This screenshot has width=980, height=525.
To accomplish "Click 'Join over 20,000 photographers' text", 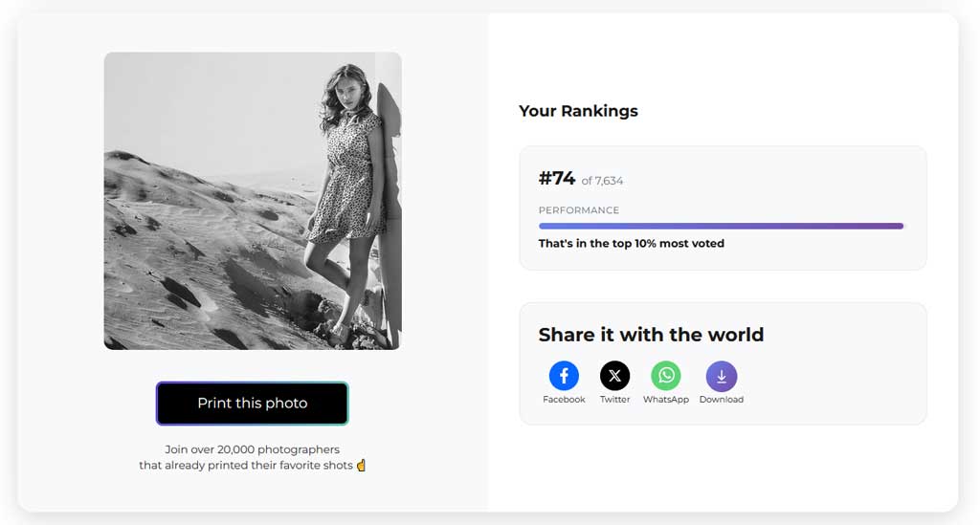I will coord(253,449).
